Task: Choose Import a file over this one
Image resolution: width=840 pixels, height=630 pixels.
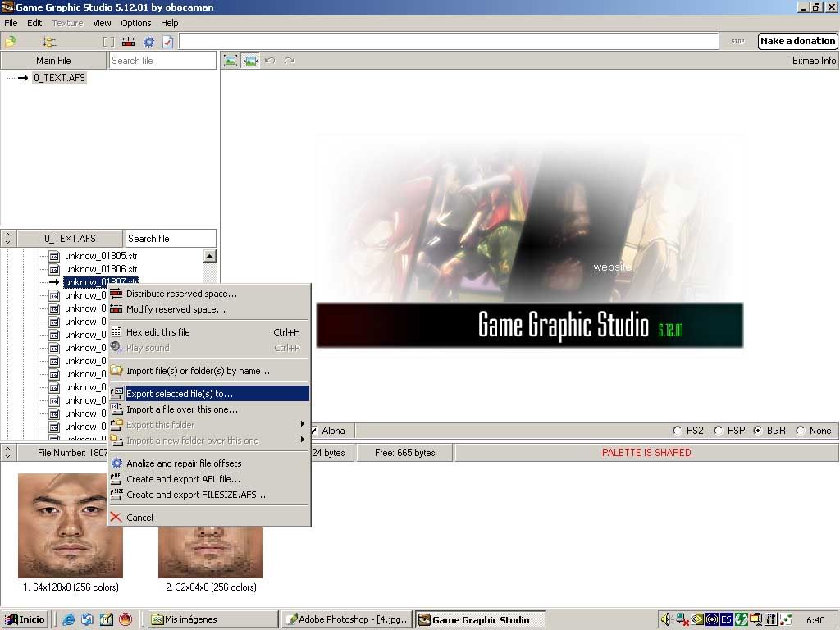Action: pyautogui.click(x=209, y=409)
